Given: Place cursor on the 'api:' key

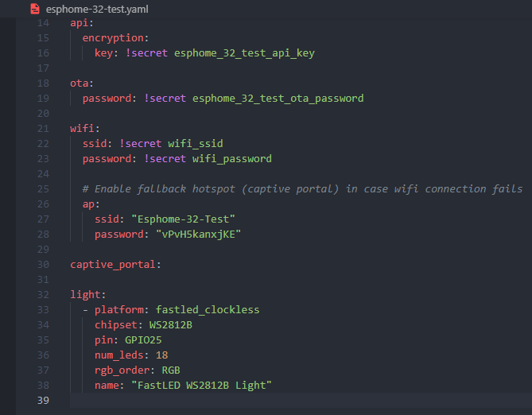Looking at the screenshot, I should 81,23.
